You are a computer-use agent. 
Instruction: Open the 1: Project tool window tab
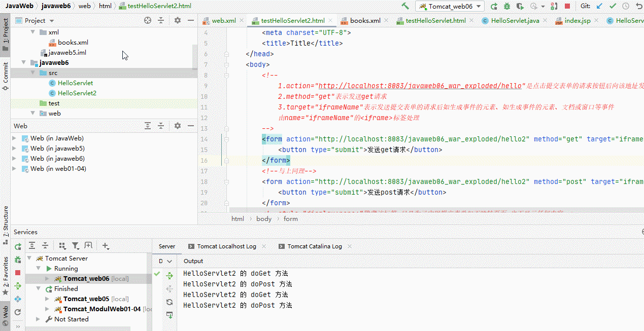6,35
